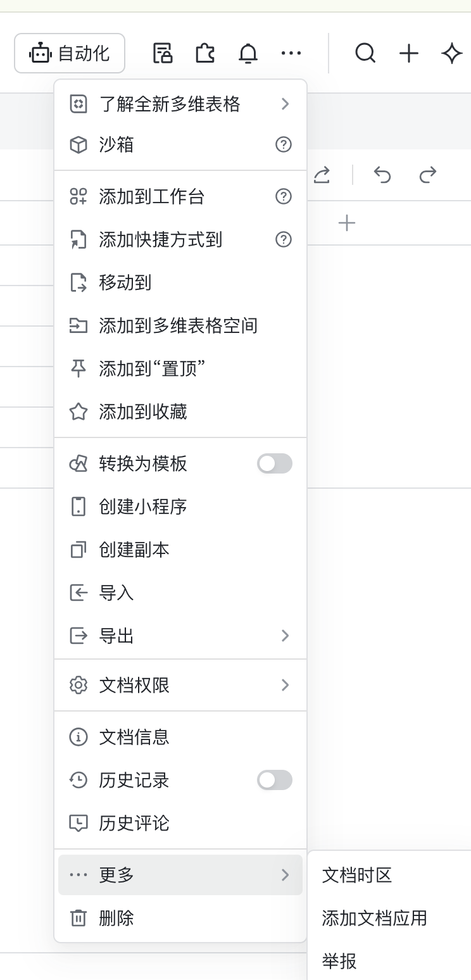The width and height of the screenshot is (471, 980).
Task: Click the search magnifier icon
Action: [366, 54]
